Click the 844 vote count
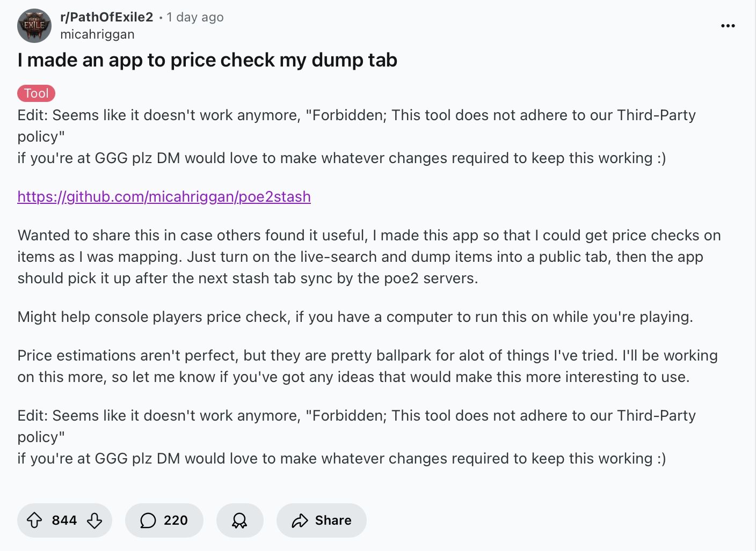 (64, 520)
